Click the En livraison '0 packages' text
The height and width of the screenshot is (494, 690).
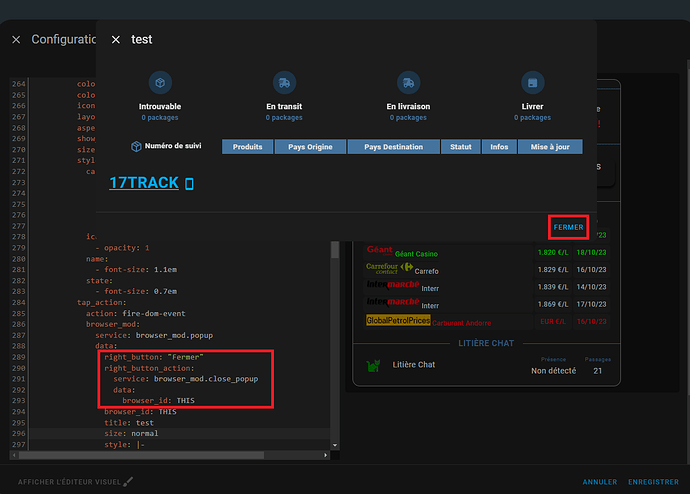pos(408,118)
